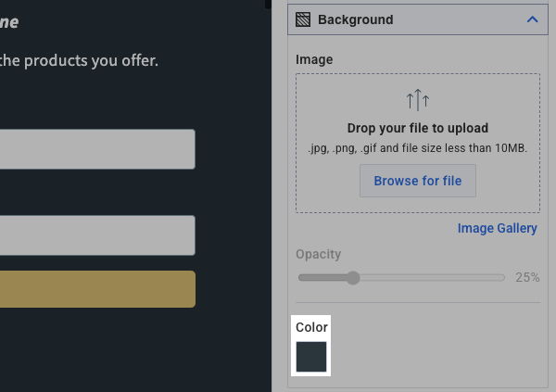Click the Background panel header title
The image size is (556, 392).
click(x=355, y=19)
